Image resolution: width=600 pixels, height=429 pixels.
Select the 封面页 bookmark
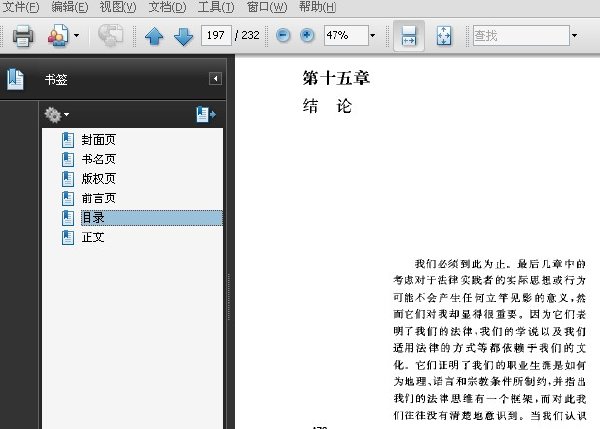98,140
